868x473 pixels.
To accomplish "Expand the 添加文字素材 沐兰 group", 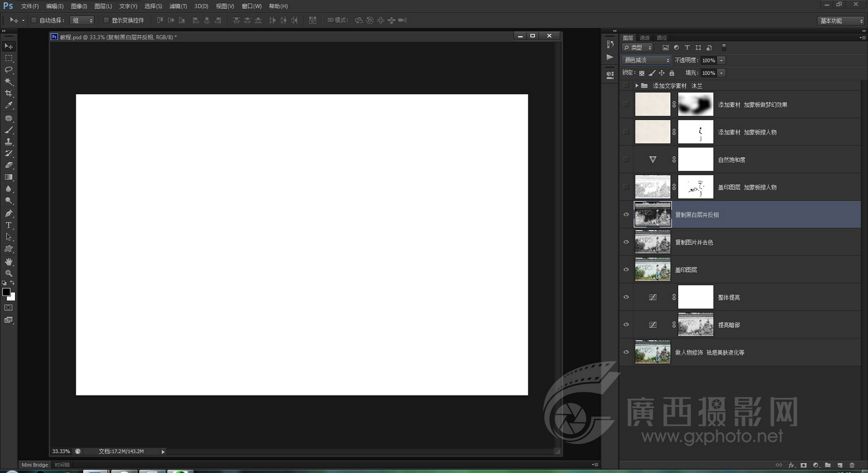I will coord(637,86).
